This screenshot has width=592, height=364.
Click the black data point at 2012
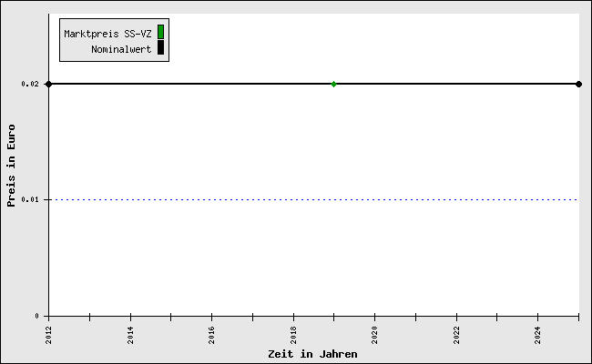48,84
